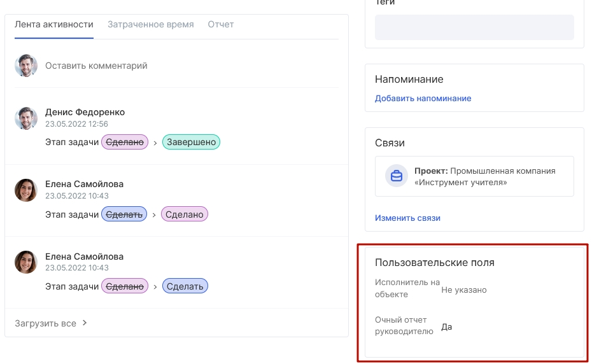592x364 pixels.
Task: Click the user avatar beside Оставить комментарий
Action: click(26, 66)
